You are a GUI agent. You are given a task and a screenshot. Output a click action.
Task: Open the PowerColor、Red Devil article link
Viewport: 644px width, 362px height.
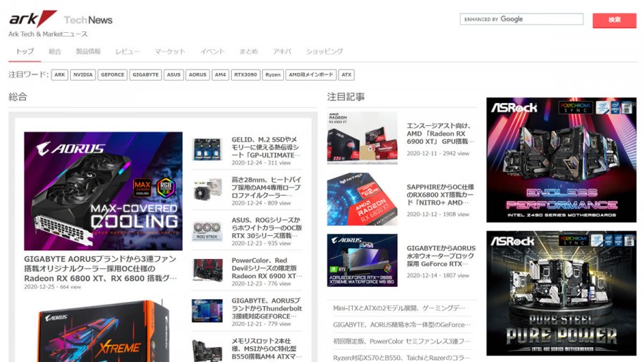(267, 268)
